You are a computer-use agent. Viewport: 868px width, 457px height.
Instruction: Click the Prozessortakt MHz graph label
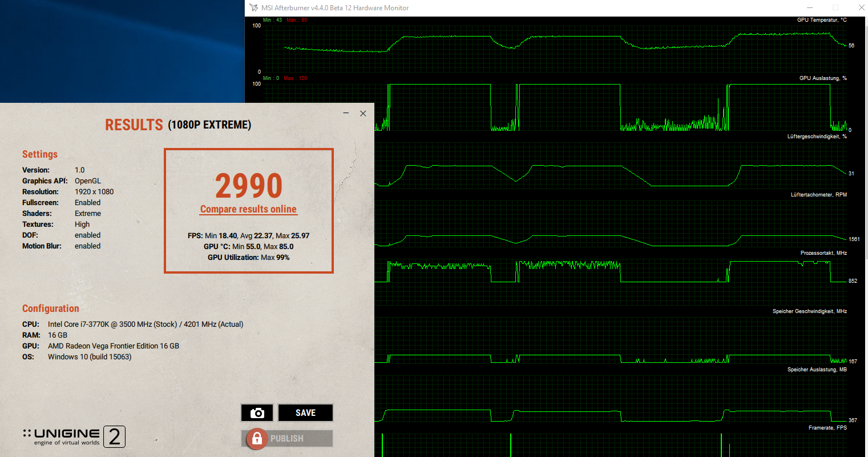coord(823,253)
